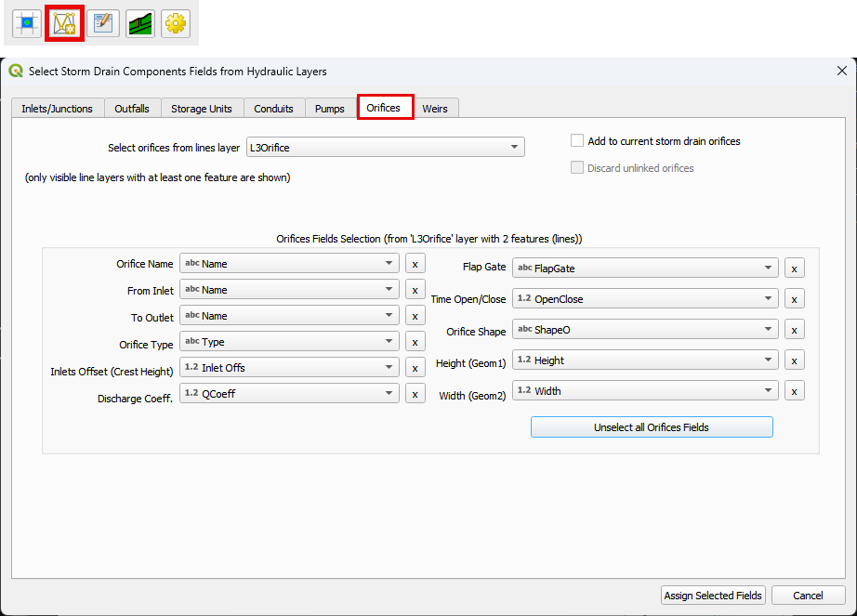The image size is (857, 616).
Task: Clear the Flap Gate field with x
Action: 794,269
